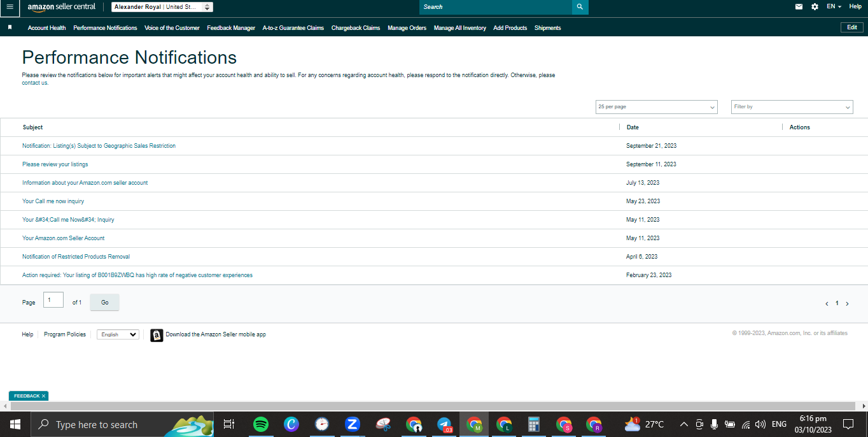Switch to Chrome profile R window

[594, 424]
